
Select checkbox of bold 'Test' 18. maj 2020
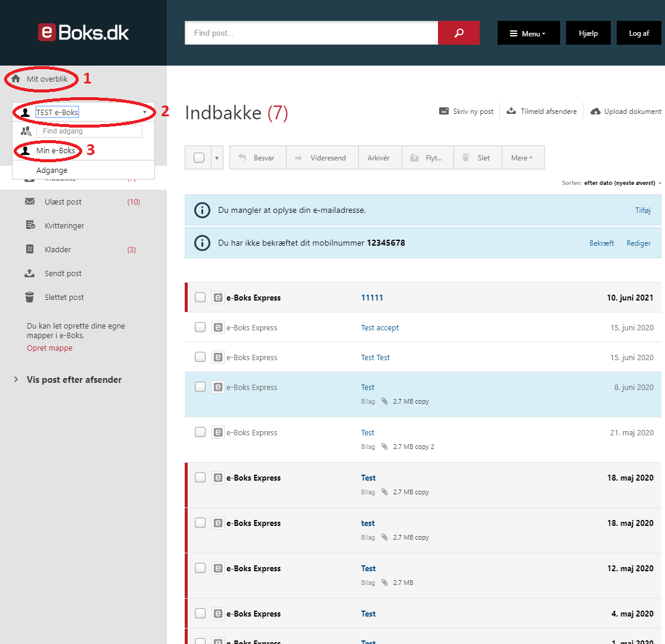pyautogui.click(x=200, y=478)
